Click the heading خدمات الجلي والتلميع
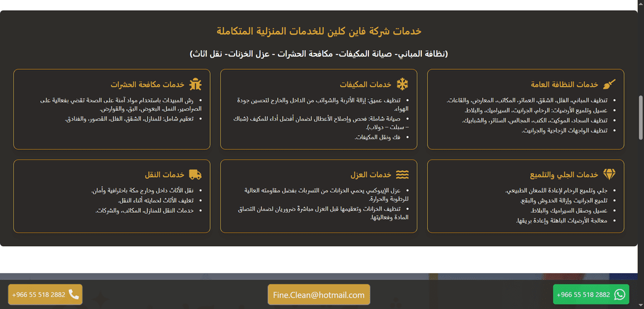Screen dimensions: 644x309 564,175
